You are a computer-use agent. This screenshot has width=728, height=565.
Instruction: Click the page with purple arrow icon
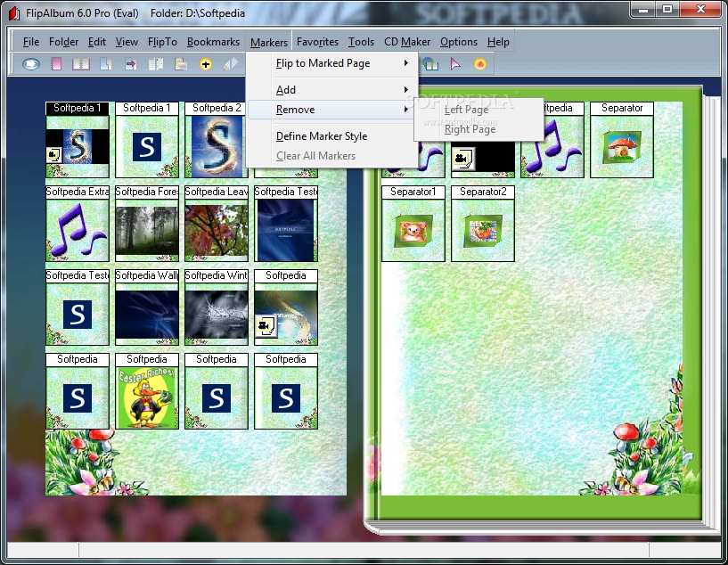130,63
